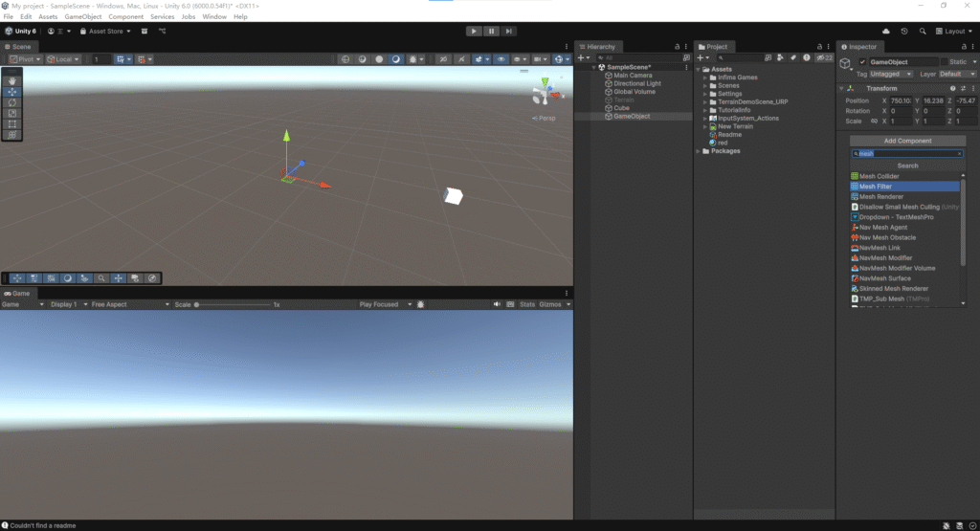Switch to the Scene tab

pos(17,47)
